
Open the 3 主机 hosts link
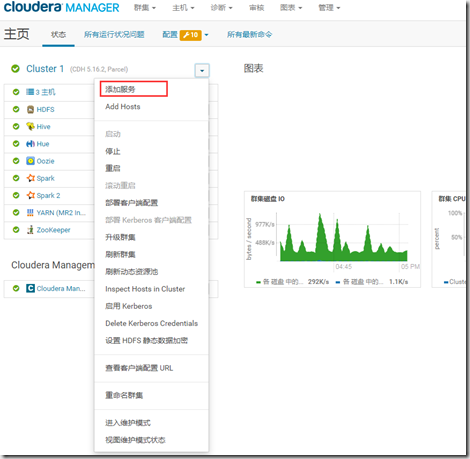[x=45, y=92]
